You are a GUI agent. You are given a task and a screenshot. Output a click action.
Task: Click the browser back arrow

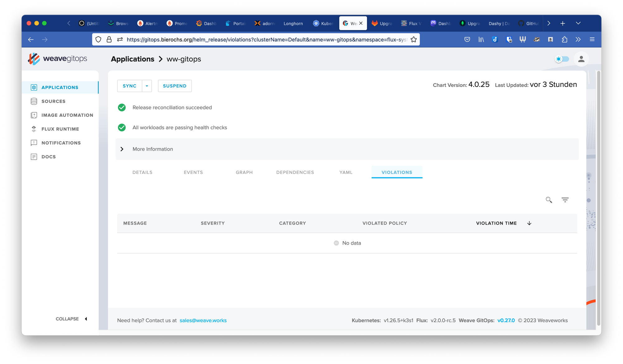31,40
